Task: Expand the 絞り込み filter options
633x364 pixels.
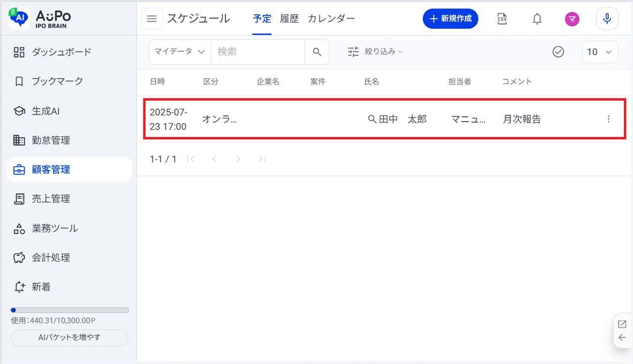Action: [375, 51]
